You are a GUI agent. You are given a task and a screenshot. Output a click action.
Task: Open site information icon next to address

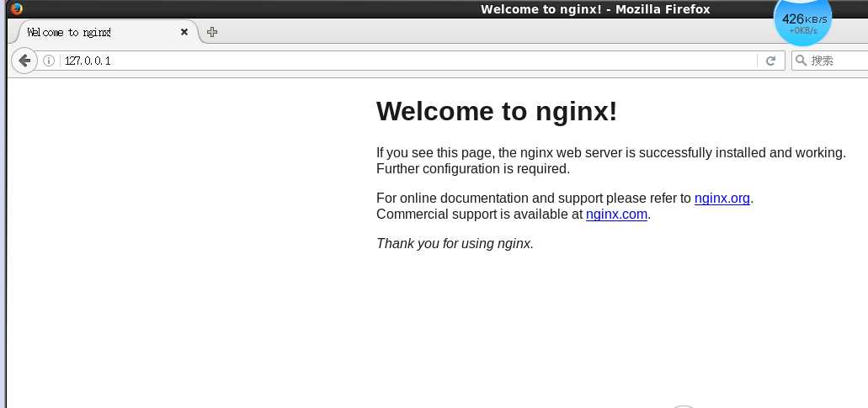coord(49,61)
